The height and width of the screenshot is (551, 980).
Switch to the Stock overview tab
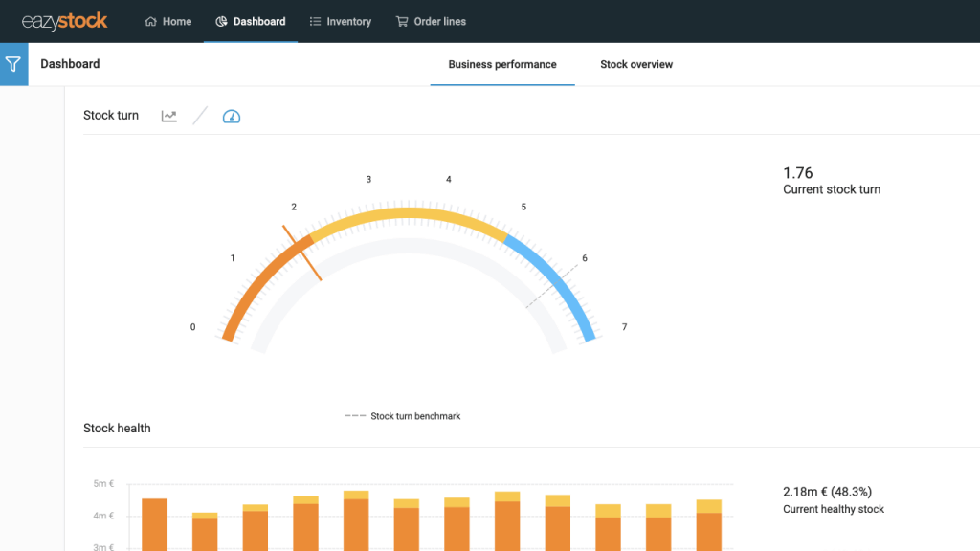tap(635, 64)
